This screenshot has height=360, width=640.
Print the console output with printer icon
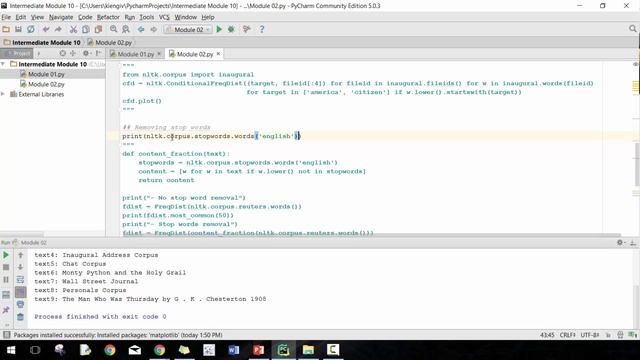tap(20, 304)
